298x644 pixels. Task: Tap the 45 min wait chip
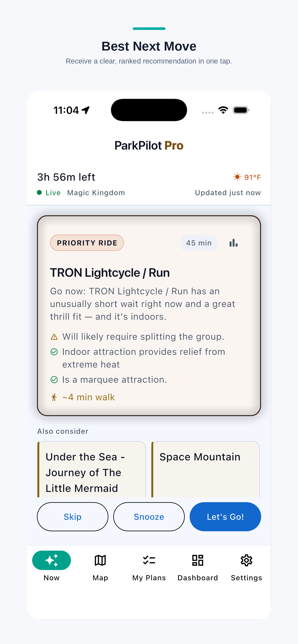199,243
